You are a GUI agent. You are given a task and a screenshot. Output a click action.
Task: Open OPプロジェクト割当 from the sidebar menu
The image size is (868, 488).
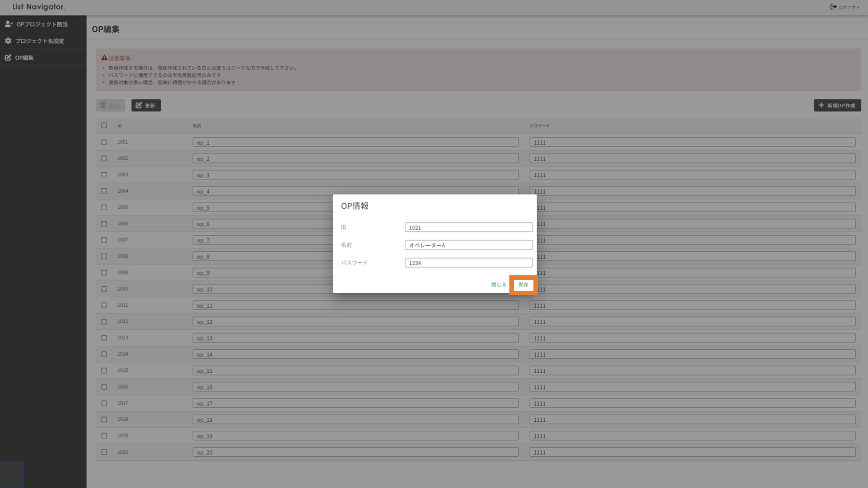(42, 24)
